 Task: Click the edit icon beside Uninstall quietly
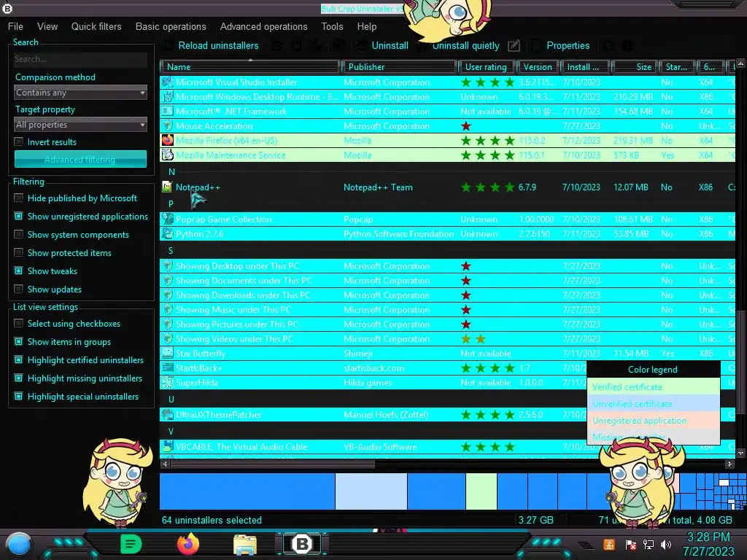[x=514, y=46]
